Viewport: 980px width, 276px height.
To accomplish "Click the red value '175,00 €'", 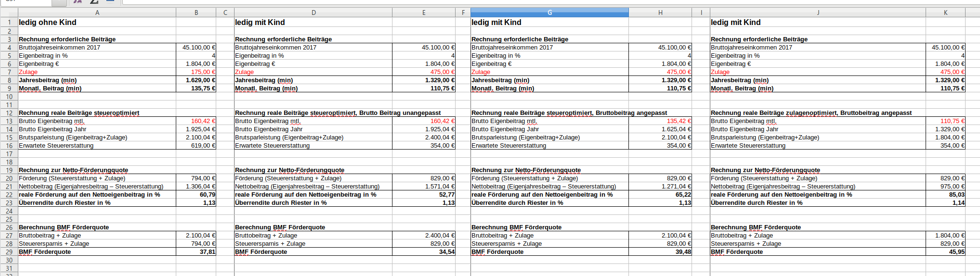I will [x=203, y=72].
